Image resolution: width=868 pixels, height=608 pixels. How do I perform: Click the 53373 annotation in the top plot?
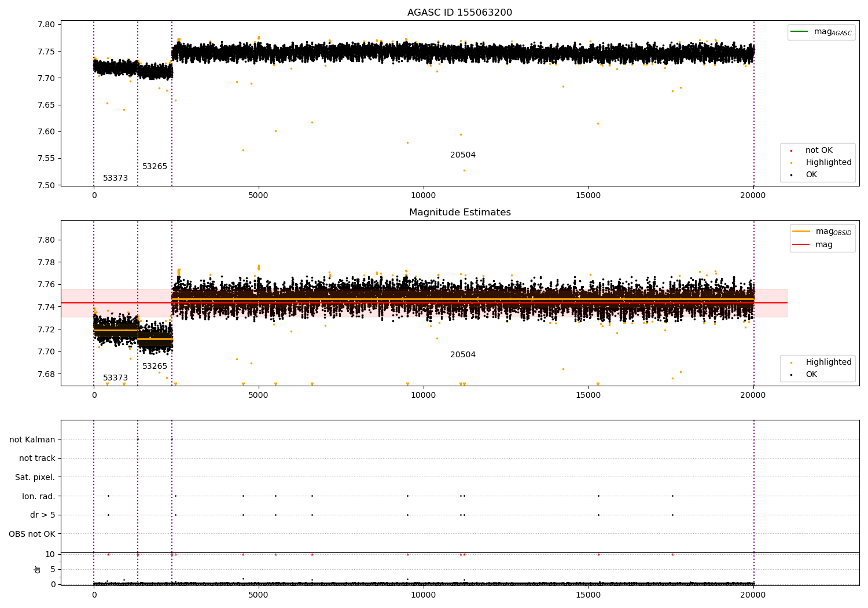pyautogui.click(x=115, y=178)
